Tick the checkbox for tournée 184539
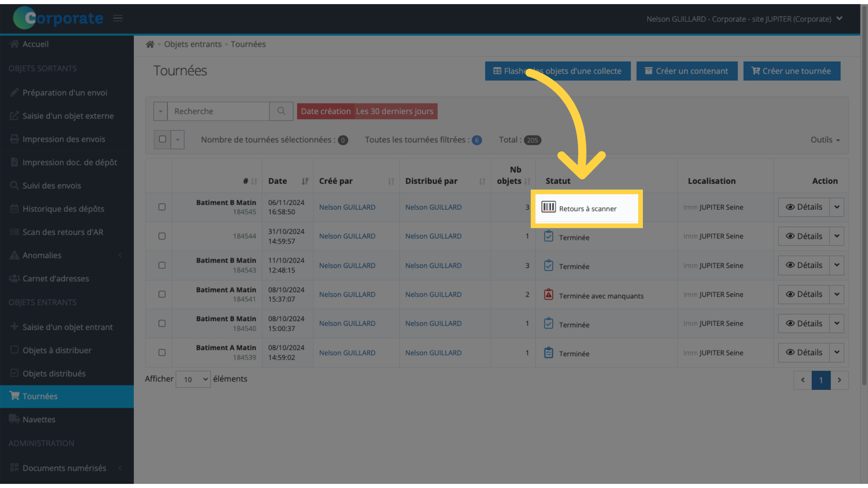The height and width of the screenshot is (488, 868). [x=162, y=353]
